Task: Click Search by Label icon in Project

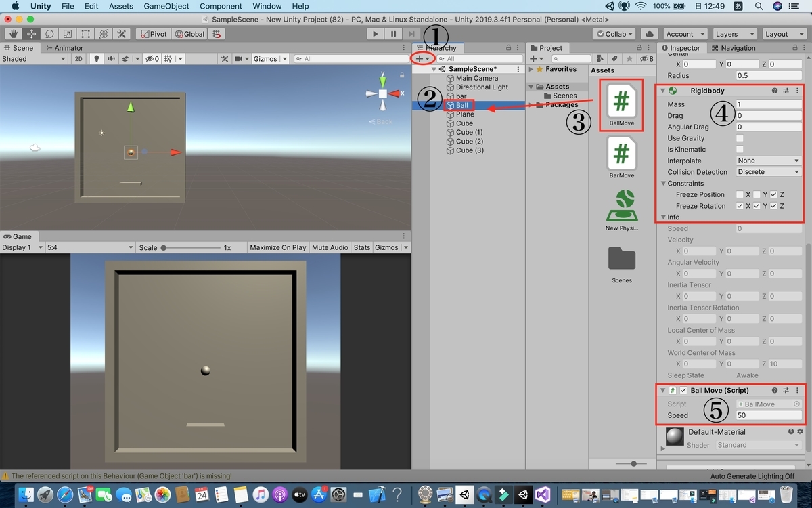Action: click(x=615, y=59)
